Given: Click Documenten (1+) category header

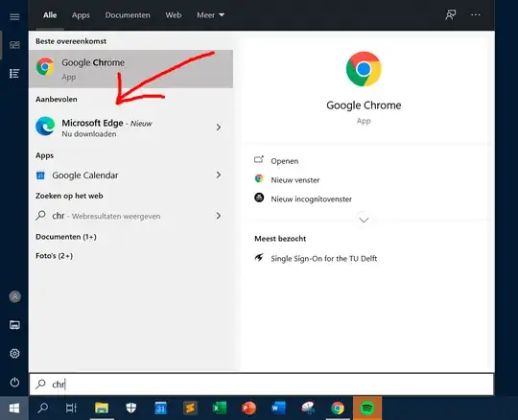Looking at the screenshot, I should (66, 237).
